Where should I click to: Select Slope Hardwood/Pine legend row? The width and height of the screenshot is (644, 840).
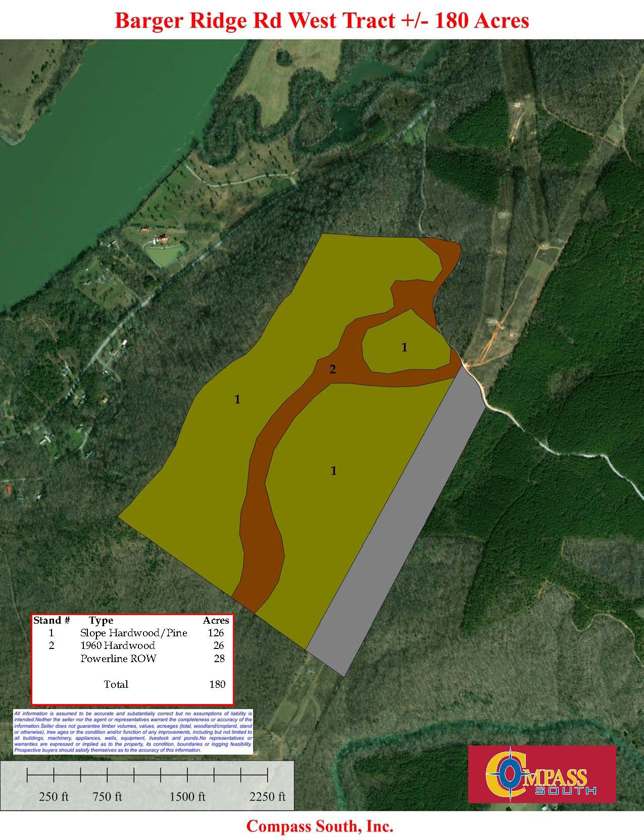point(133,633)
